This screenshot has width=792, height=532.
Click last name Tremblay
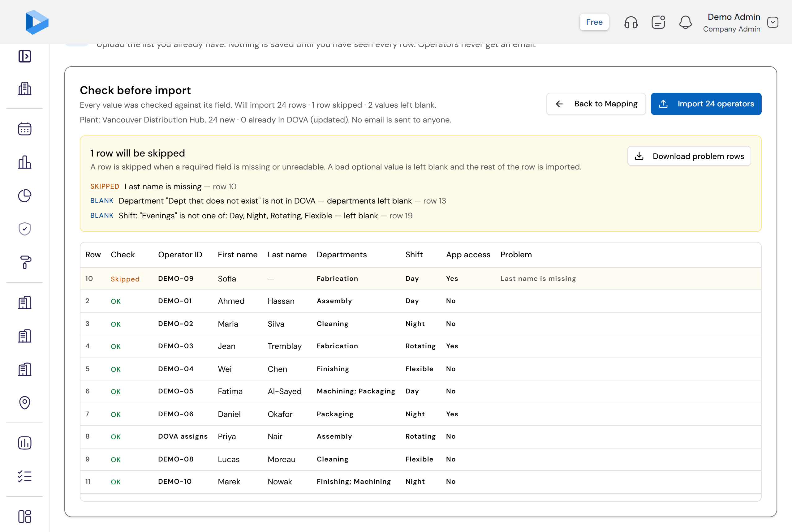click(x=284, y=346)
